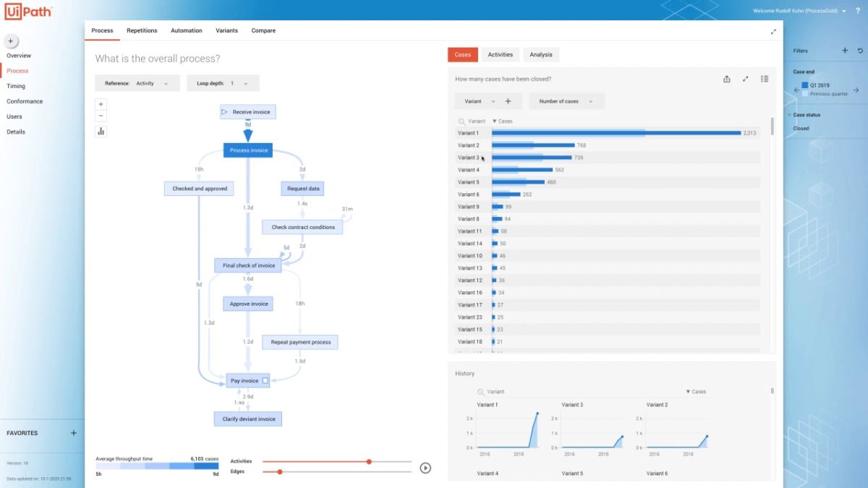This screenshot has width=868, height=488.
Task: Add an item to Favorites
Action: pyautogui.click(x=73, y=433)
